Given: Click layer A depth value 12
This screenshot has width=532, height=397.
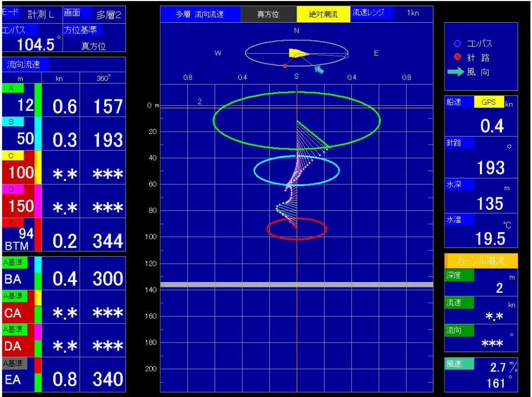Looking at the screenshot, I should pyautogui.click(x=25, y=105).
